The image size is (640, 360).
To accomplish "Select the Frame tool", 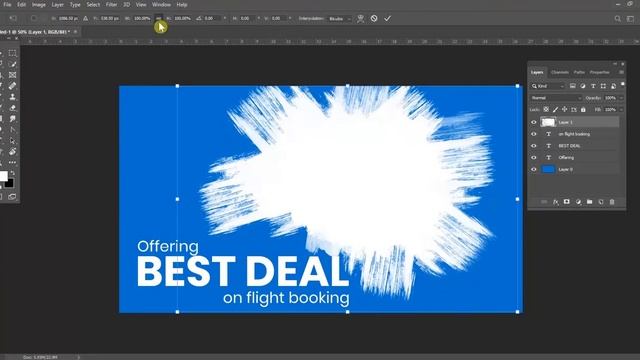I will [13, 75].
